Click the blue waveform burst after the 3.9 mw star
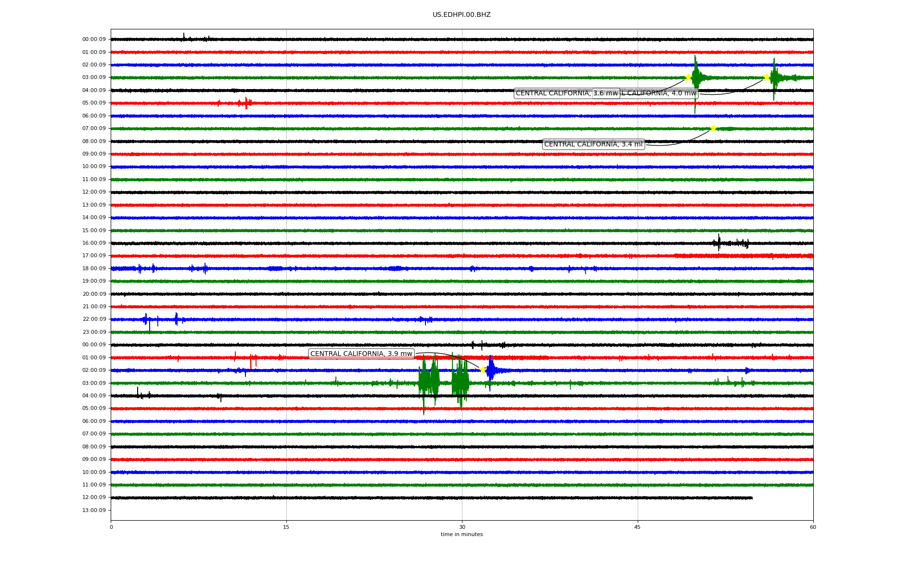The image size is (924, 578). [x=491, y=370]
